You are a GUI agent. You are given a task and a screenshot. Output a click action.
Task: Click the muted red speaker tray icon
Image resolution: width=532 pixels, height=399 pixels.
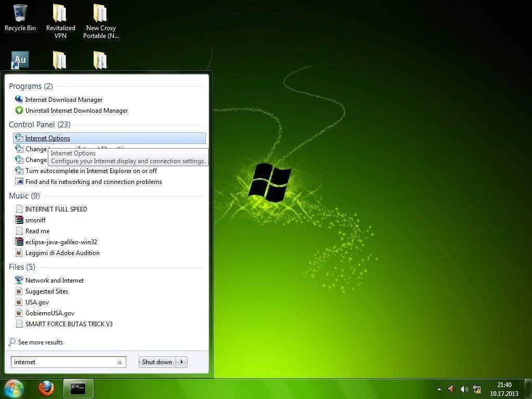coord(451,389)
